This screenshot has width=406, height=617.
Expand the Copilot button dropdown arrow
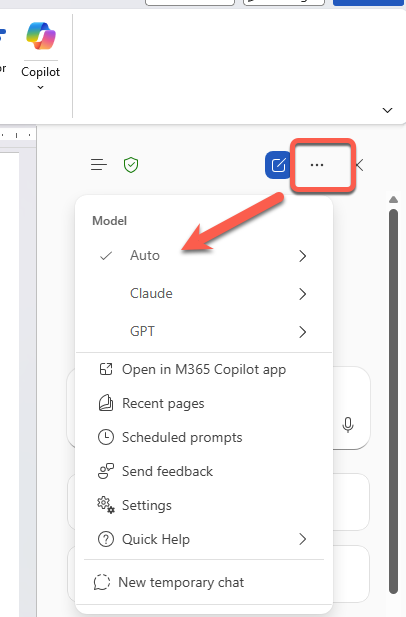coord(41,87)
